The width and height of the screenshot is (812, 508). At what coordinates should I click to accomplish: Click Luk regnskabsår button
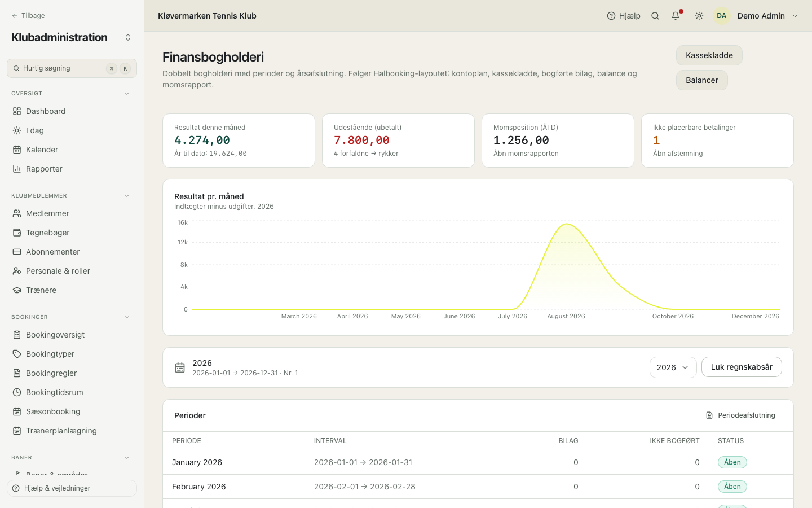pos(742,367)
